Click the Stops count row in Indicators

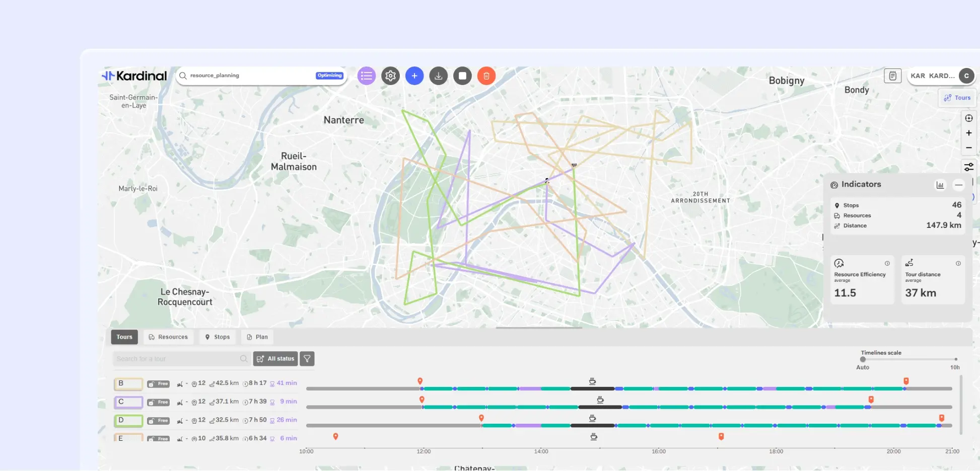click(898, 205)
